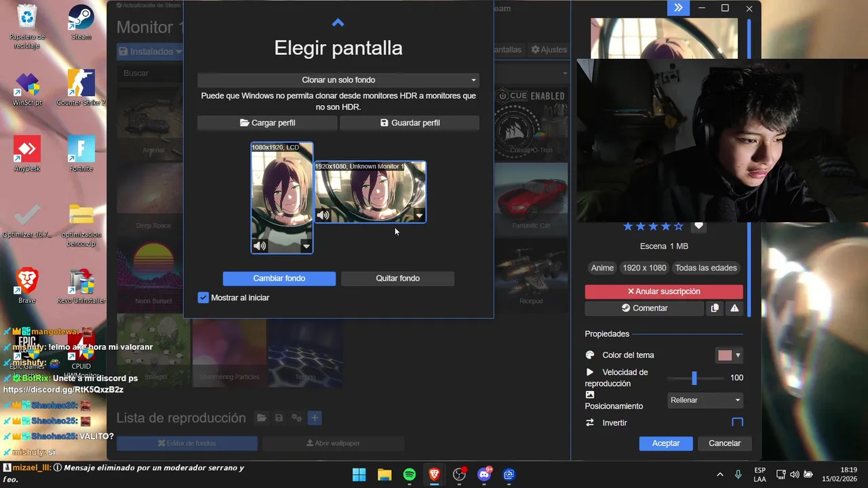The height and width of the screenshot is (488, 868).
Task: Click the Cancelar button
Action: [x=725, y=443]
